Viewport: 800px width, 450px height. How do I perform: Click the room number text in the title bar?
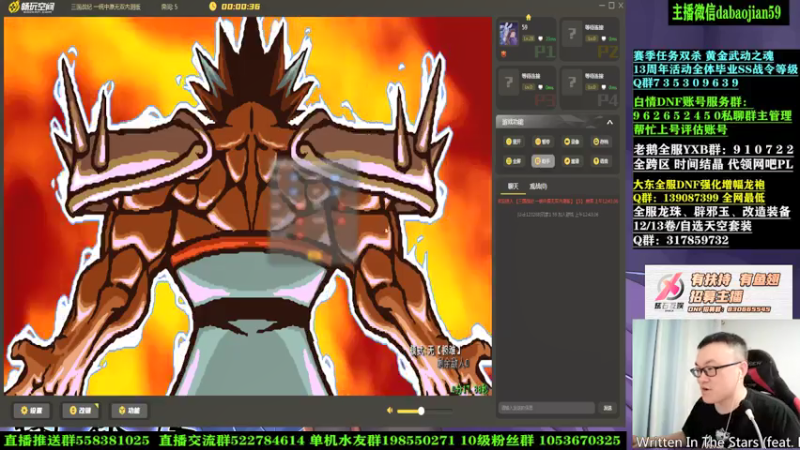click(169, 7)
